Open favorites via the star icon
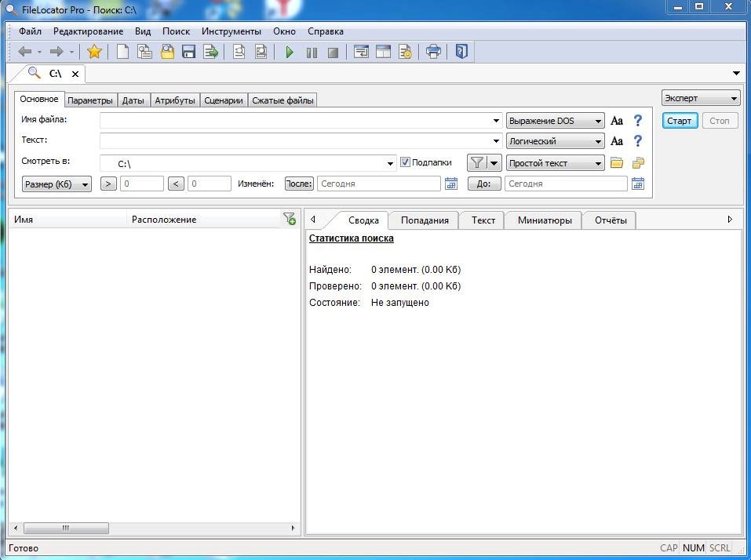Viewport: 751px width, 560px height. tap(94, 52)
